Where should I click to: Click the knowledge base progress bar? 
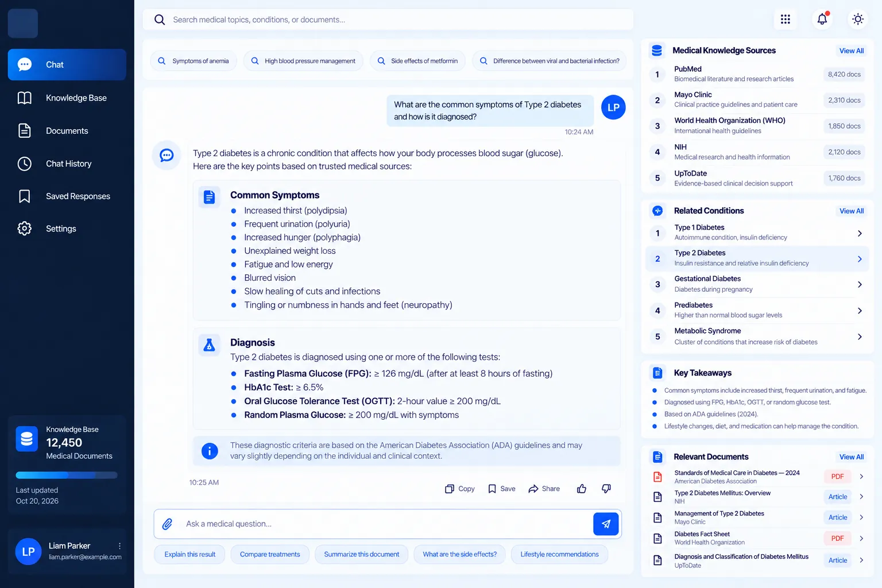[x=67, y=475]
